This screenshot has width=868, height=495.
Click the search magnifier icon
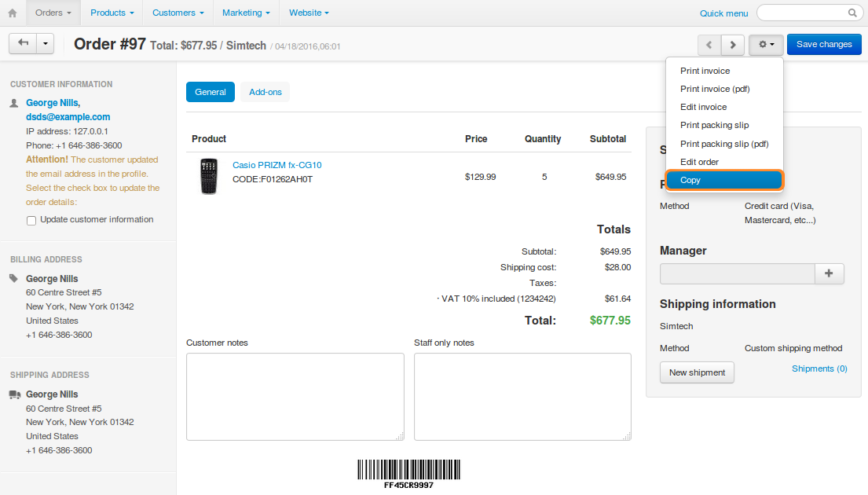click(852, 13)
